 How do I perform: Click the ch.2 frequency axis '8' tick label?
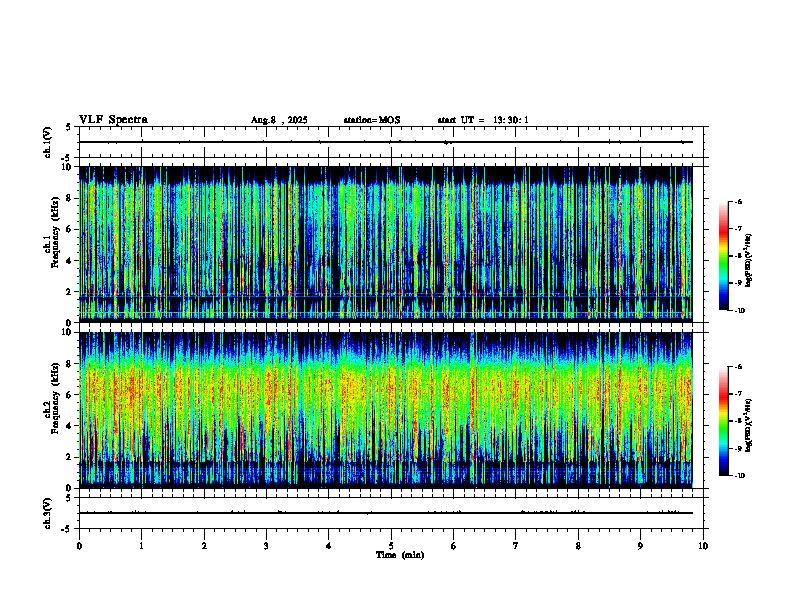[70, 364]
